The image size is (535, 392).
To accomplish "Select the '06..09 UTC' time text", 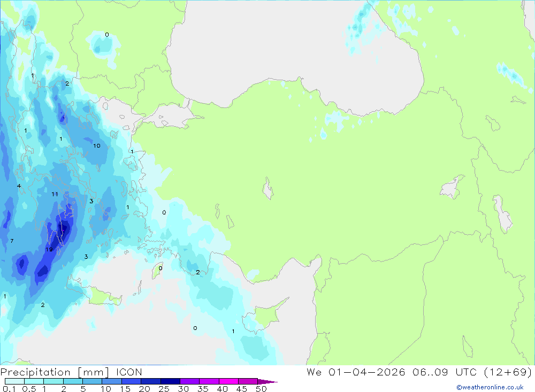I will click(445, 372).
